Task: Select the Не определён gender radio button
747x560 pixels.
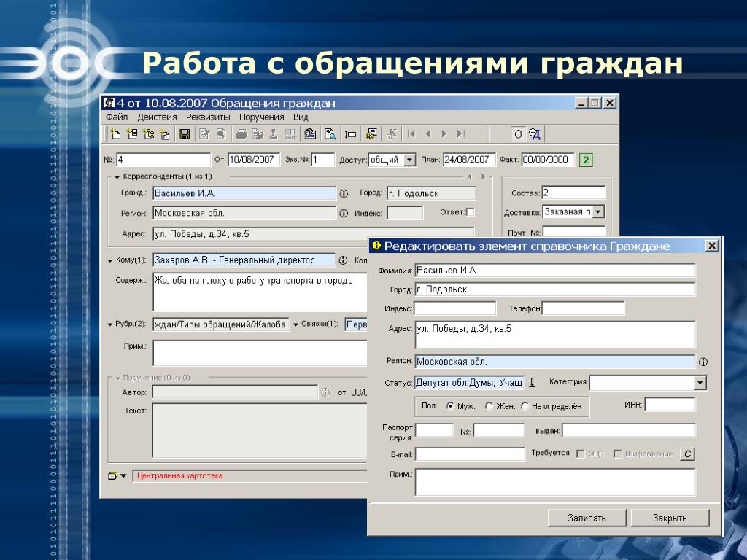Action: click(x=525, y=406)
